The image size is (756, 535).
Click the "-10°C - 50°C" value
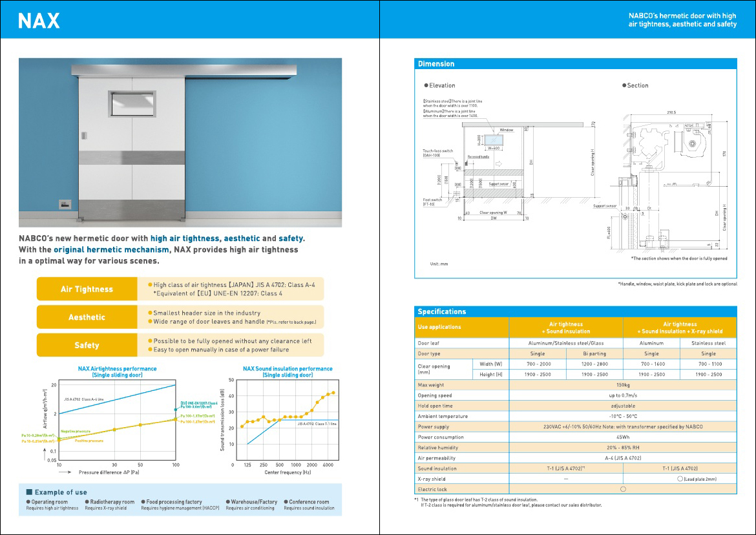pos(623,416)
